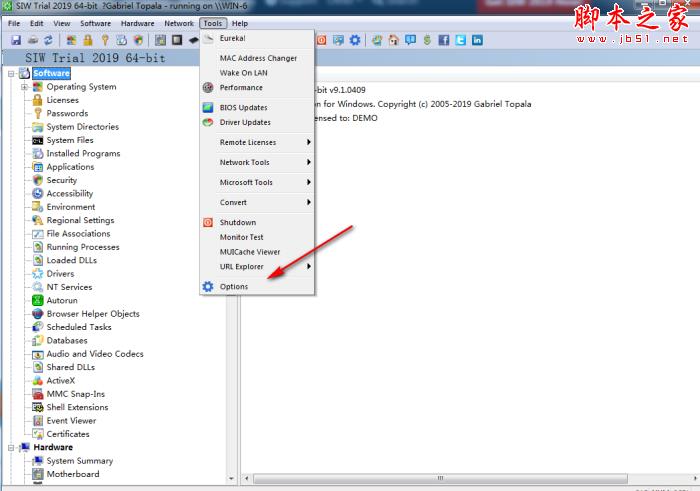Viewport: 700px width, 491px height.
Task: Click the Save toolbar icon
Action: tap(16, 40)
